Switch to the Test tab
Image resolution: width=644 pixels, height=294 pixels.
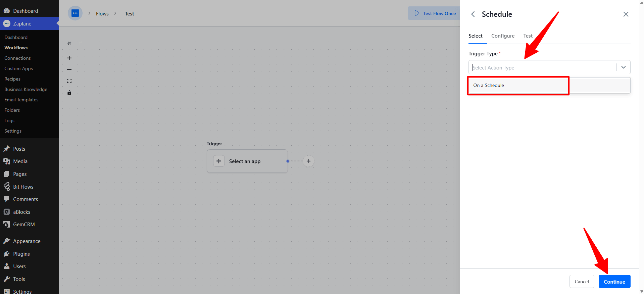click(x=528, y=36)
